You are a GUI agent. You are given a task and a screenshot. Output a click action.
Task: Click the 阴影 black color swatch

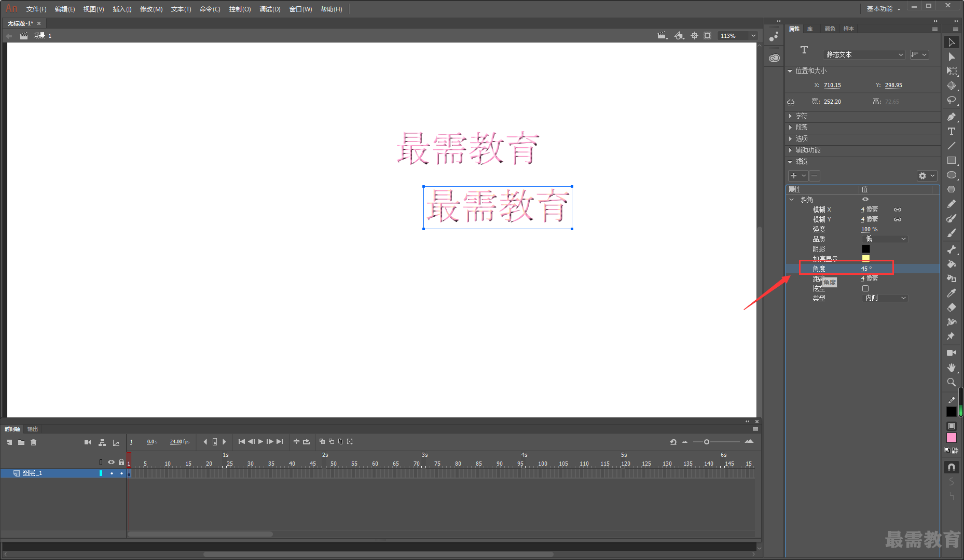click(x=866, y=249)
